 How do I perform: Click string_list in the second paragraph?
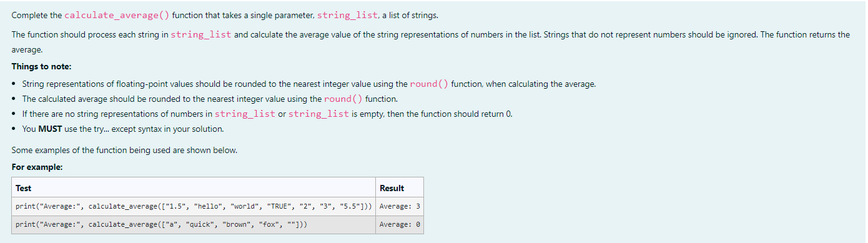(x=201, y=34)
